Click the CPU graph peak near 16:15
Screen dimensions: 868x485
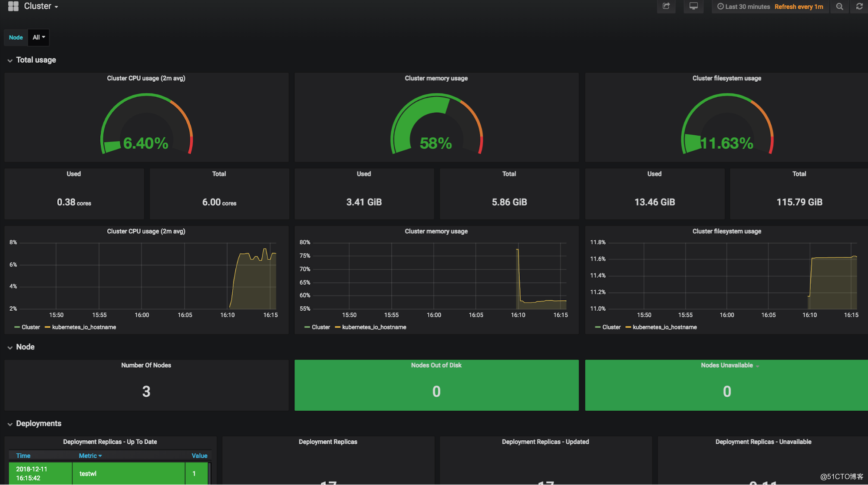click(x=265, y=249)
